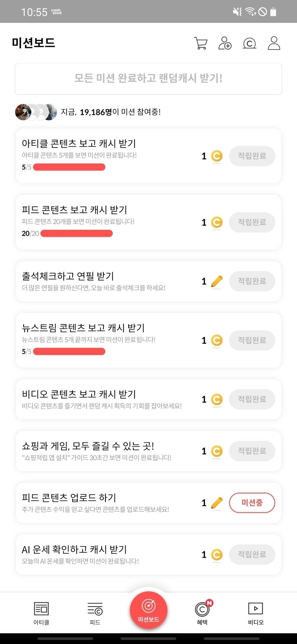
Task: Tap the coin icon for AI fortune mission
Action: 216,555
